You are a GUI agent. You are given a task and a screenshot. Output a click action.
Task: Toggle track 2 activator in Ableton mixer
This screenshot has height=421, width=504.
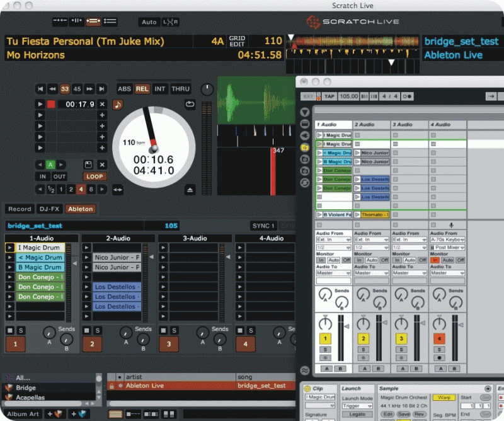364,339
